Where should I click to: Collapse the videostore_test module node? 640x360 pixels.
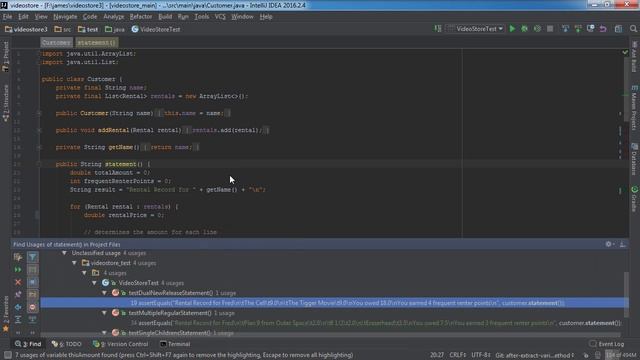coord(74,263)
